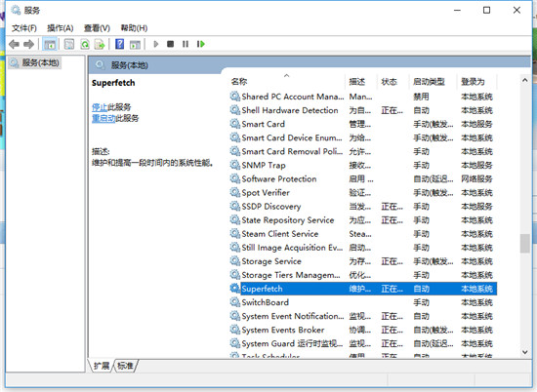This screenshot has width=537, height=392.
Task: Open the 查看(V) menu
Action: [97, 28]
